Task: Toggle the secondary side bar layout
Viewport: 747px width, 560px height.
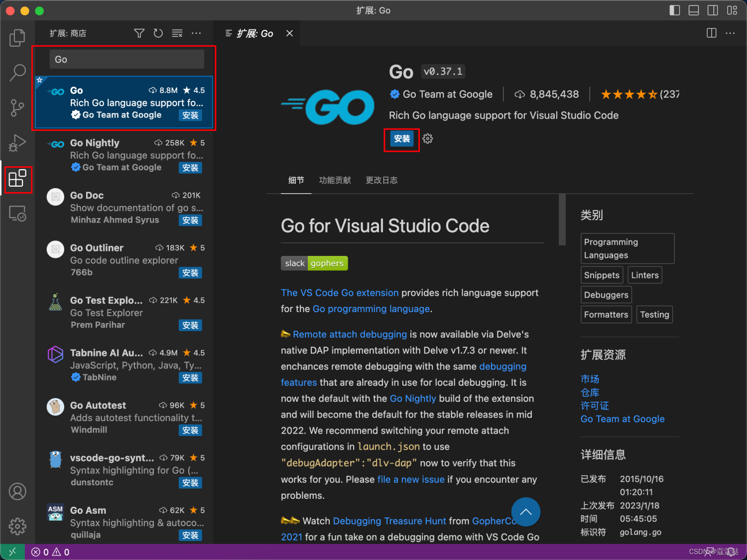Action: pos(713,10)
